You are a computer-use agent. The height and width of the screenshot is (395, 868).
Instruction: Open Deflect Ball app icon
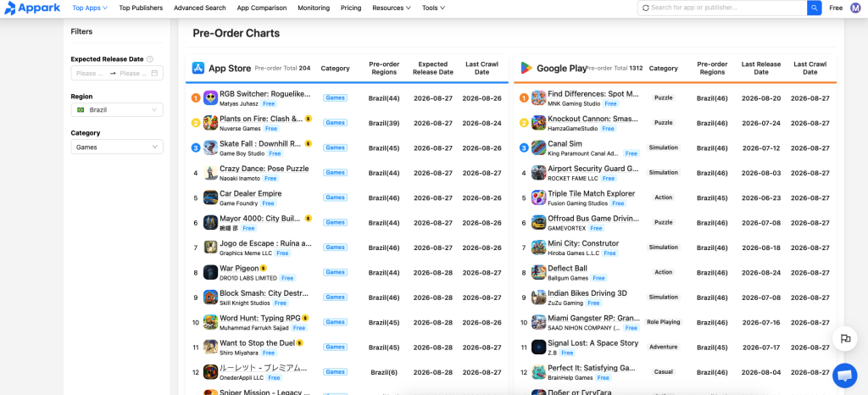(538, 272)
